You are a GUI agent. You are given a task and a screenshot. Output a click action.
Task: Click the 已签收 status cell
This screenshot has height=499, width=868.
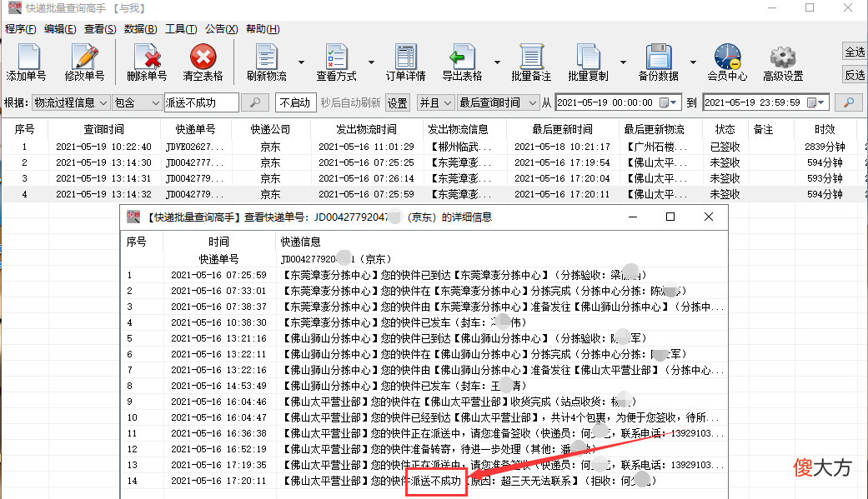click(725, 147)
